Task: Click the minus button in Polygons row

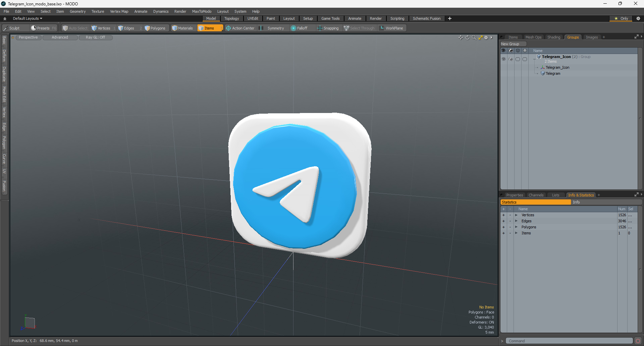Action: [x=510, y=227]
